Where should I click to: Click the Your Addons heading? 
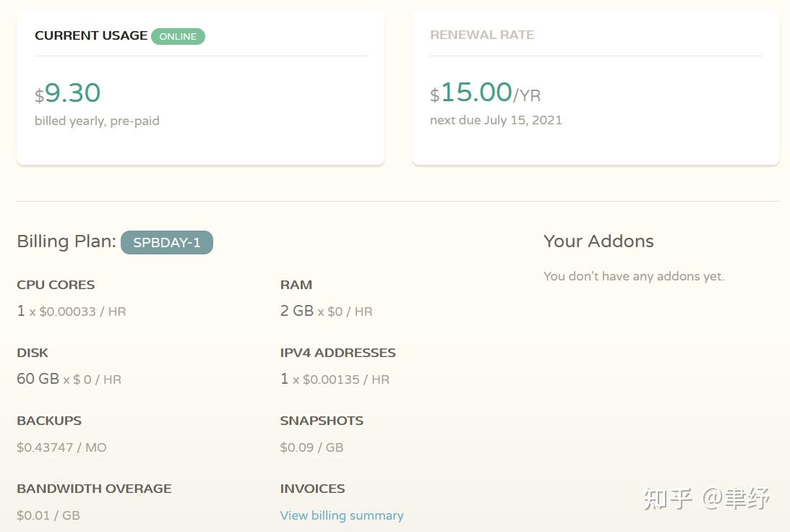pos(598,241)
